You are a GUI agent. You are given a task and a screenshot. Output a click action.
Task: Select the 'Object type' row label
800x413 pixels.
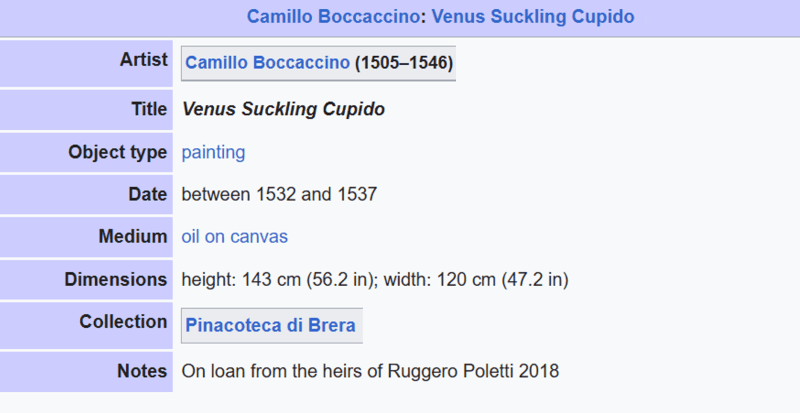pos(118,153)
